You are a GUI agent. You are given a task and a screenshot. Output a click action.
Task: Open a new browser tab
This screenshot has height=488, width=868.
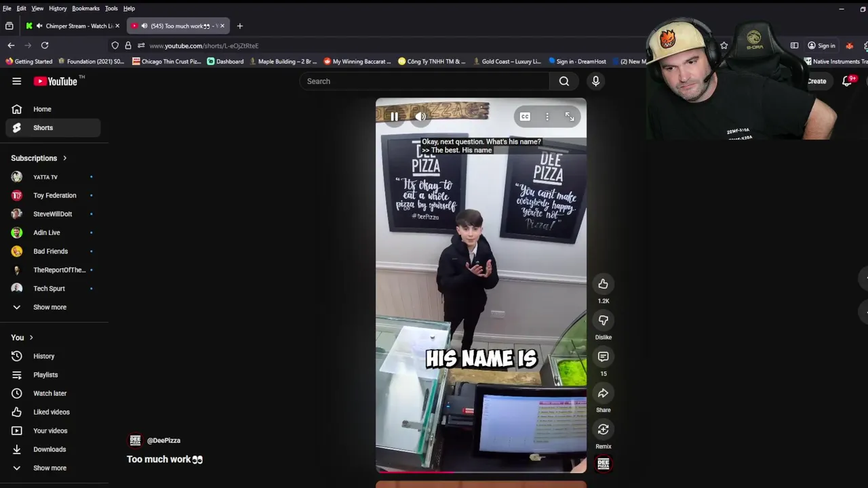coord(239,26)
